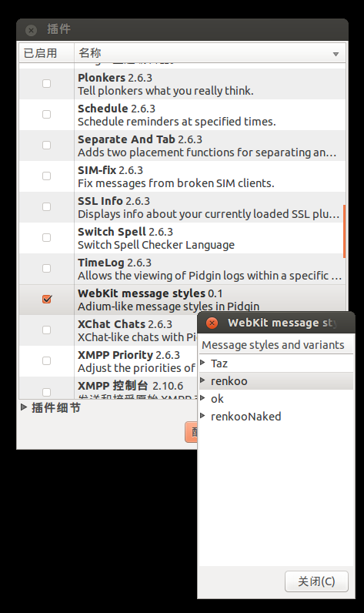The image size is (364, 613).
Task: Expand the ok style variants
Action: (x=202, y=398)
